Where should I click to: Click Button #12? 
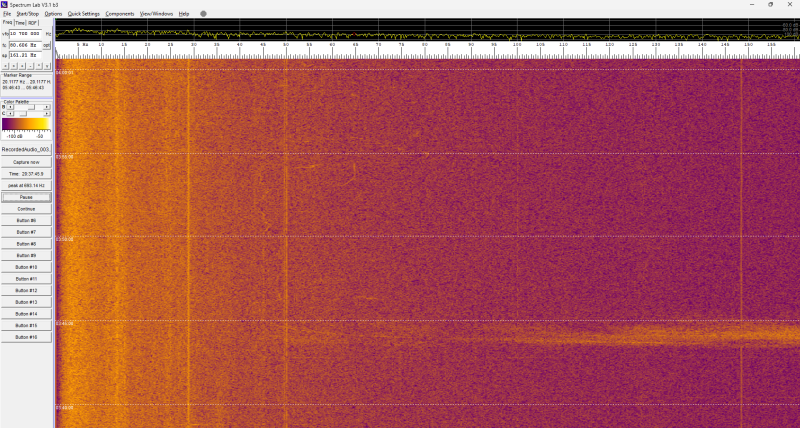tap(26, 290)
